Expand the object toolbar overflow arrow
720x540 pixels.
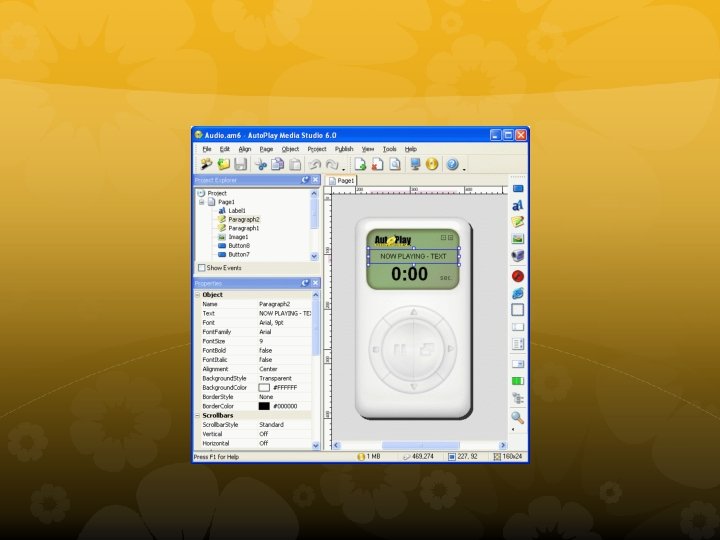coord(513,430)
